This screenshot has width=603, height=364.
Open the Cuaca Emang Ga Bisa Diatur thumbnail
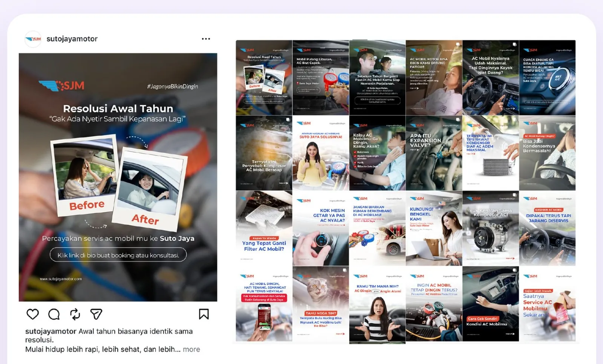[547, 78]
